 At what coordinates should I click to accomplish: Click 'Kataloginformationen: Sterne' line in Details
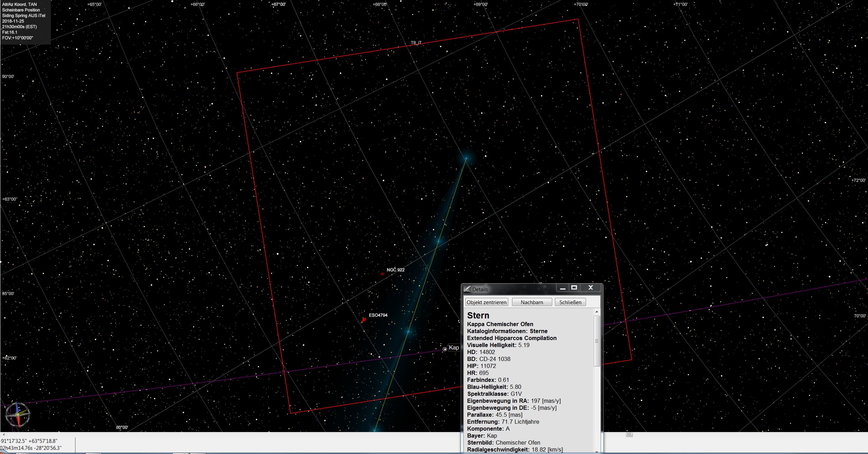(x=507, y=331)
